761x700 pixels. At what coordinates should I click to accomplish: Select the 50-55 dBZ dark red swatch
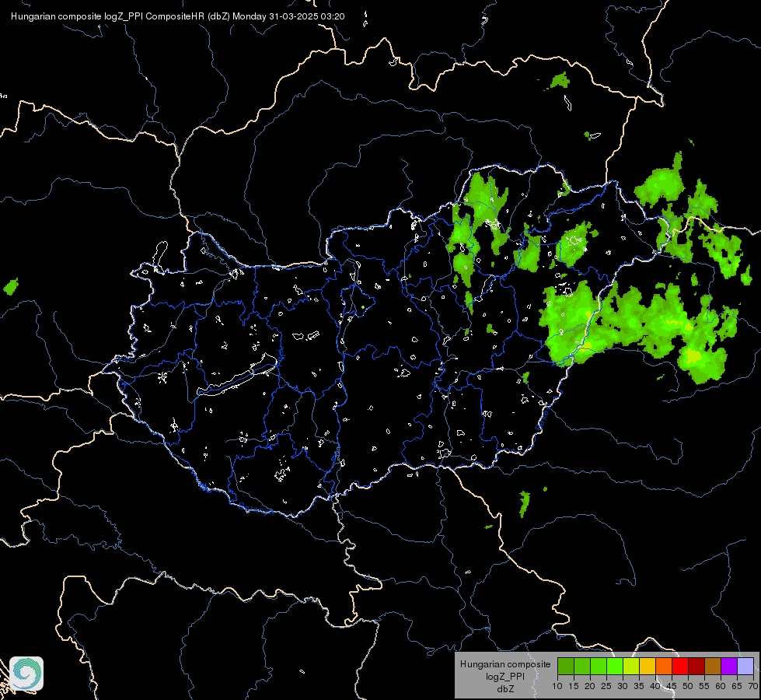(x=696, y=666)
